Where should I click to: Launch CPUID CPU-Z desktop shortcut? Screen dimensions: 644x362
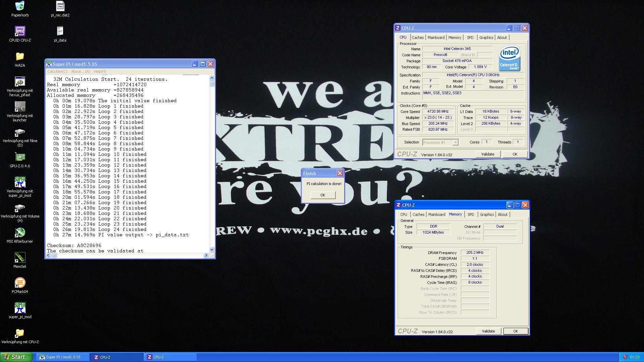coord(20,31)
